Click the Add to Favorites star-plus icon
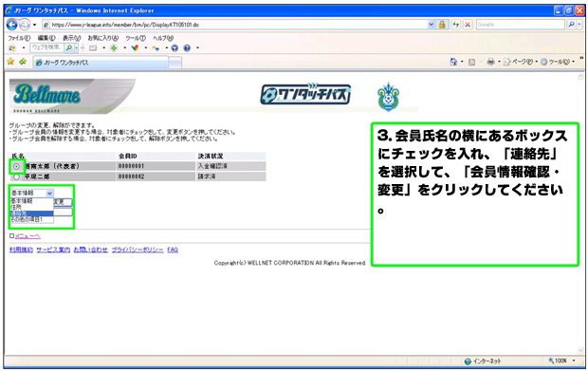This screenshot has width=588, height=371. [x=23, y=62]
